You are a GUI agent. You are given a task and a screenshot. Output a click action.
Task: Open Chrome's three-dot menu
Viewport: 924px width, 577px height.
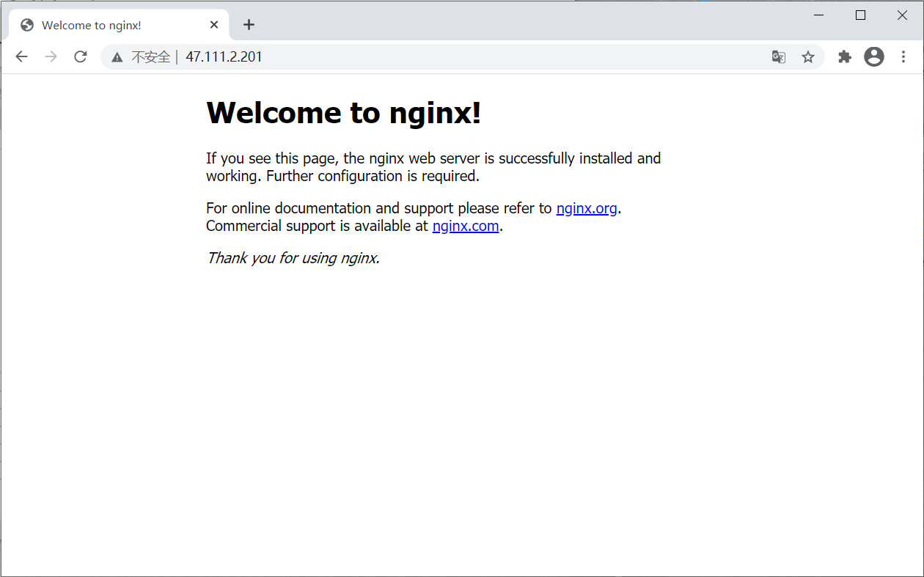coord(903,56)
